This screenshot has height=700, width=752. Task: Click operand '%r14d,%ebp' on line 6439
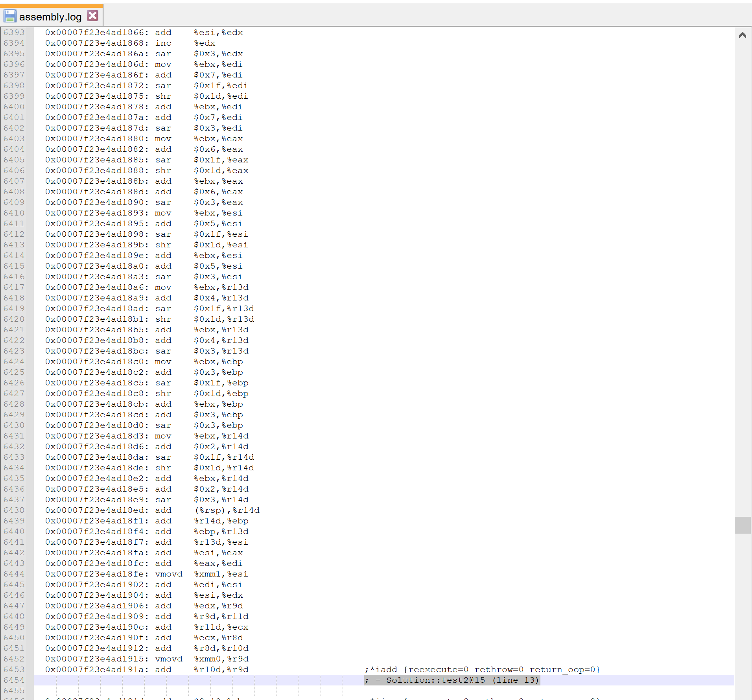point(221,521)
